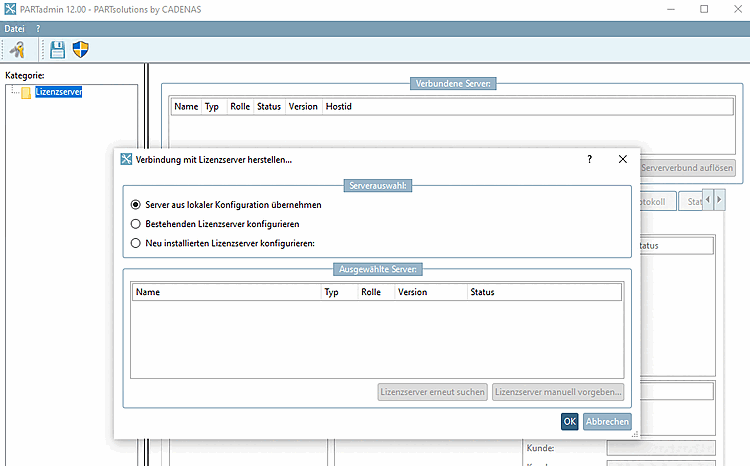Click Rolle column header in Verbundene Server
This screenshot has width=750, height=466.
tap(240, 107)
